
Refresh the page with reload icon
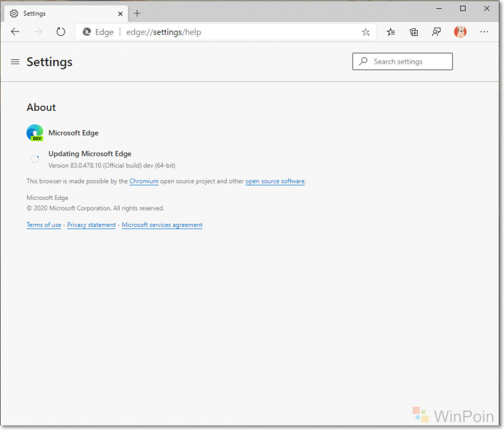(x=60, y=32)
